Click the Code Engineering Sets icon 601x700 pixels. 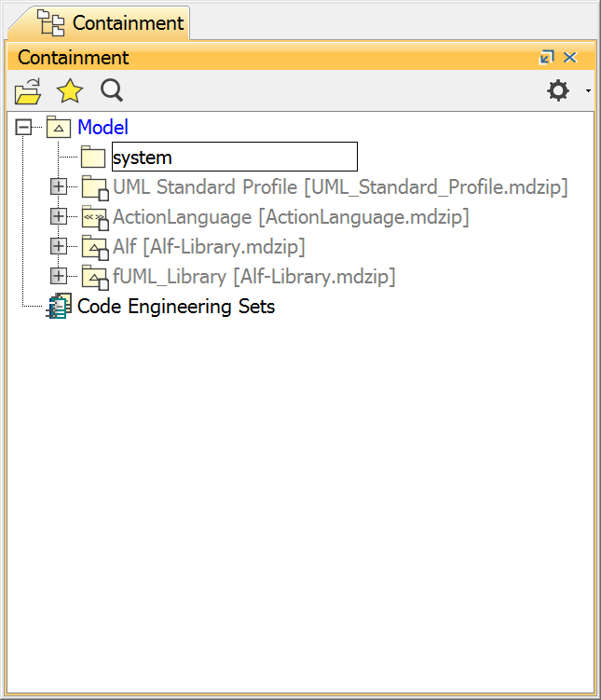(59, 307)
